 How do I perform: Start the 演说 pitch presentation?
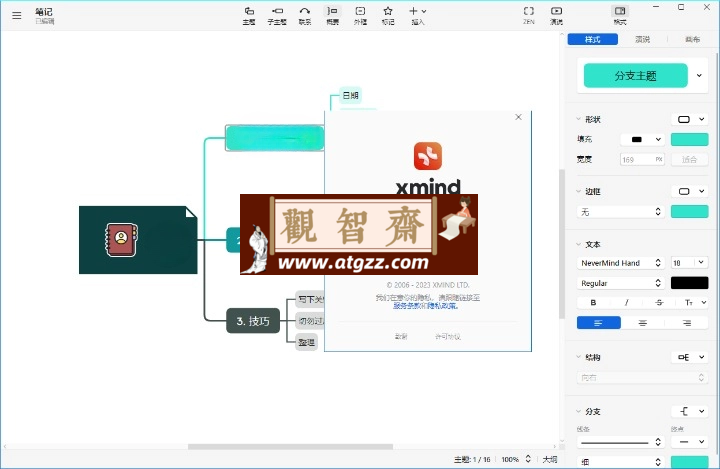(x=556, y=16)
